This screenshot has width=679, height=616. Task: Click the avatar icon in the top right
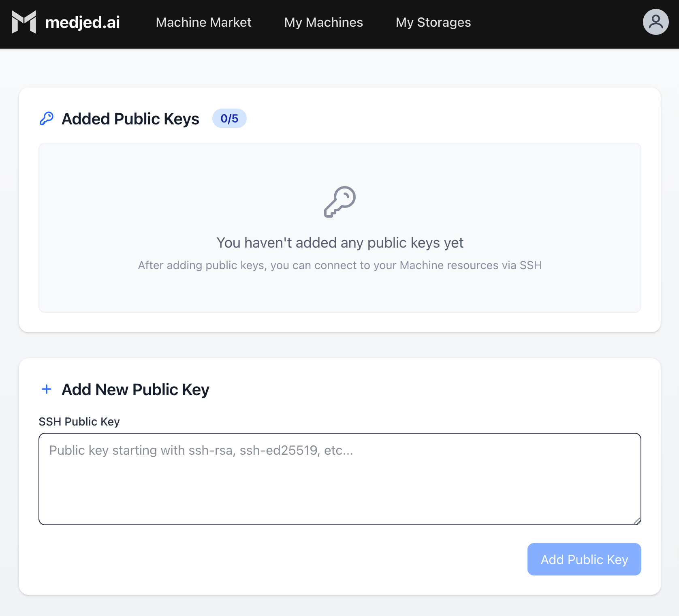656,22
